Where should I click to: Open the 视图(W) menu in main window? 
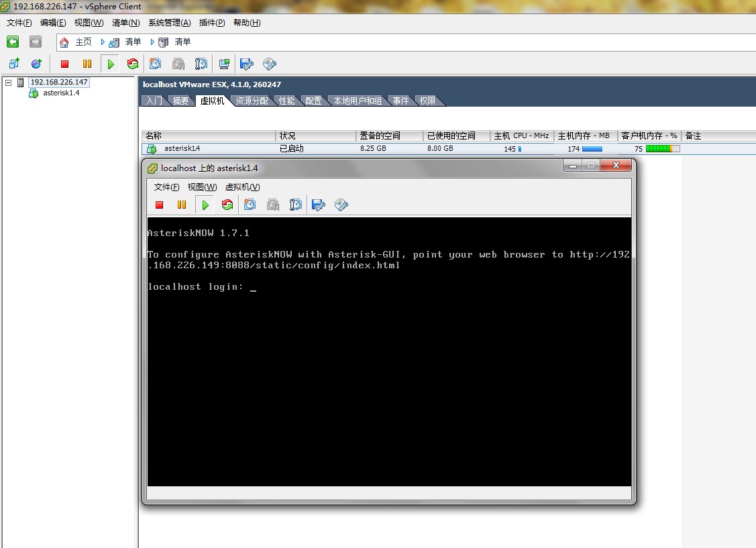coord(89,23)
